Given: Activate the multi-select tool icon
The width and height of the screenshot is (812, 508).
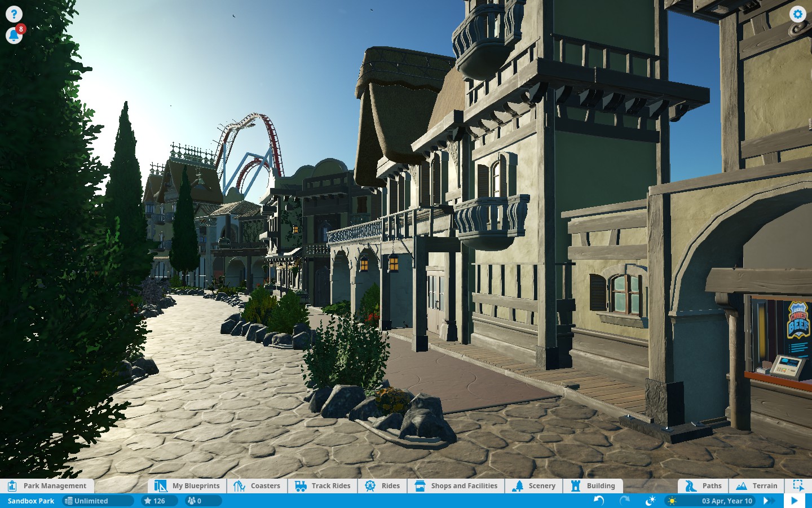Looking at the screenshot, I should click(x=798, y=485).
